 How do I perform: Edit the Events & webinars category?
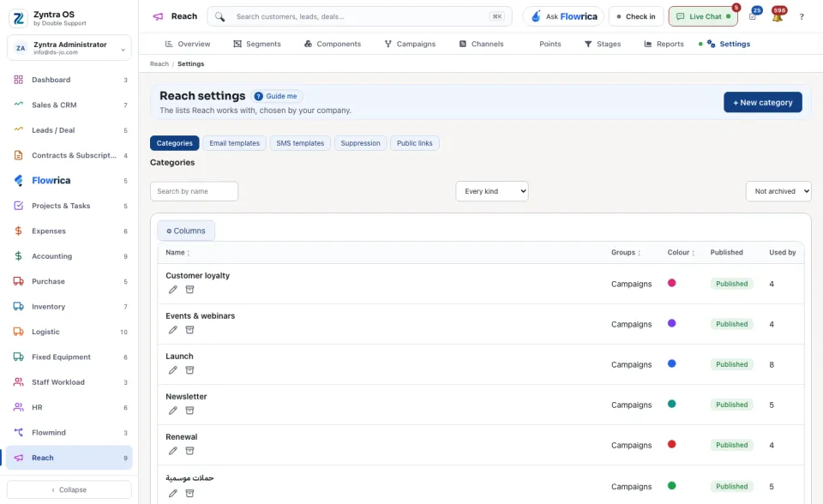click(x=172, y=330)
